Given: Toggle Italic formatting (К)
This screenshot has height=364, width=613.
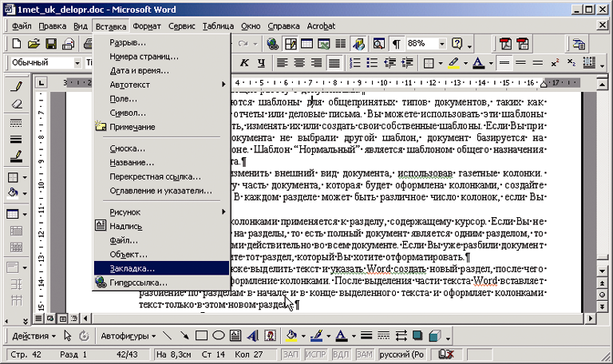Looking at the screenshot, I should click(244, 62).
